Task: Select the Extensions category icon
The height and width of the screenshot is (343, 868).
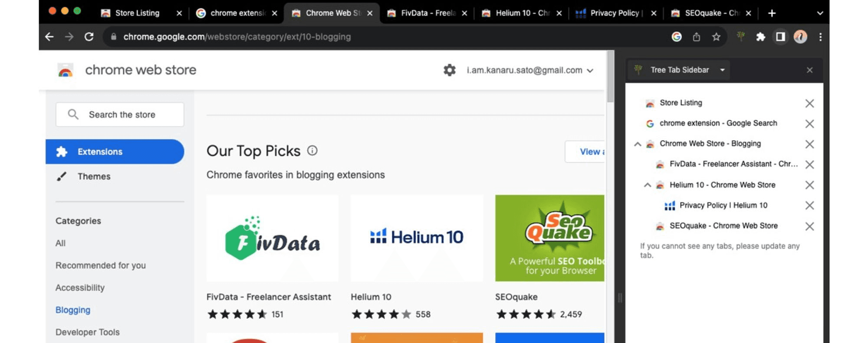Action: 62,151
